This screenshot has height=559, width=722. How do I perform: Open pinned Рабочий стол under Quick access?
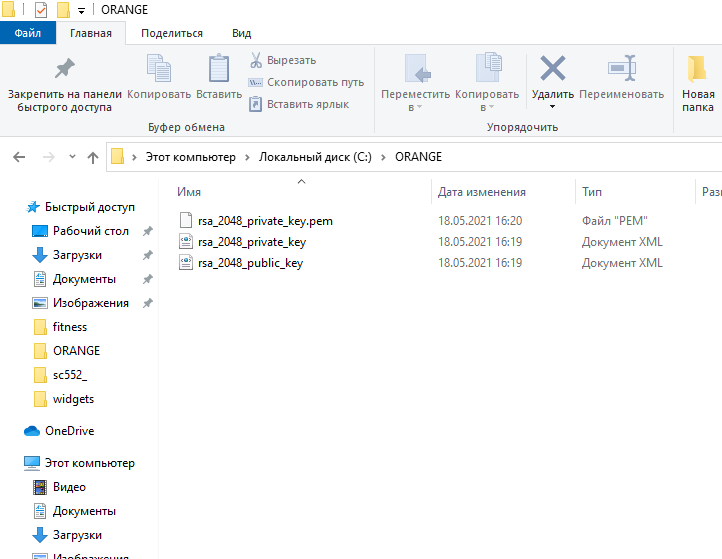tap(91, 231)
